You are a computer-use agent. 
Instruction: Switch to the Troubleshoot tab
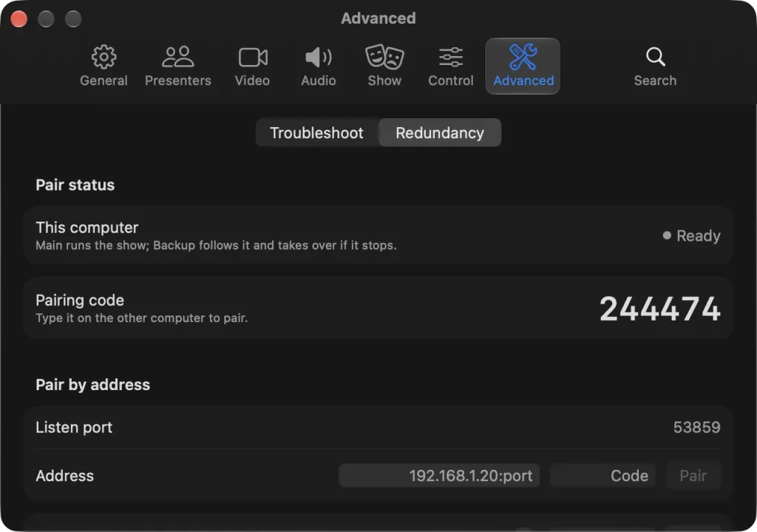316,133
